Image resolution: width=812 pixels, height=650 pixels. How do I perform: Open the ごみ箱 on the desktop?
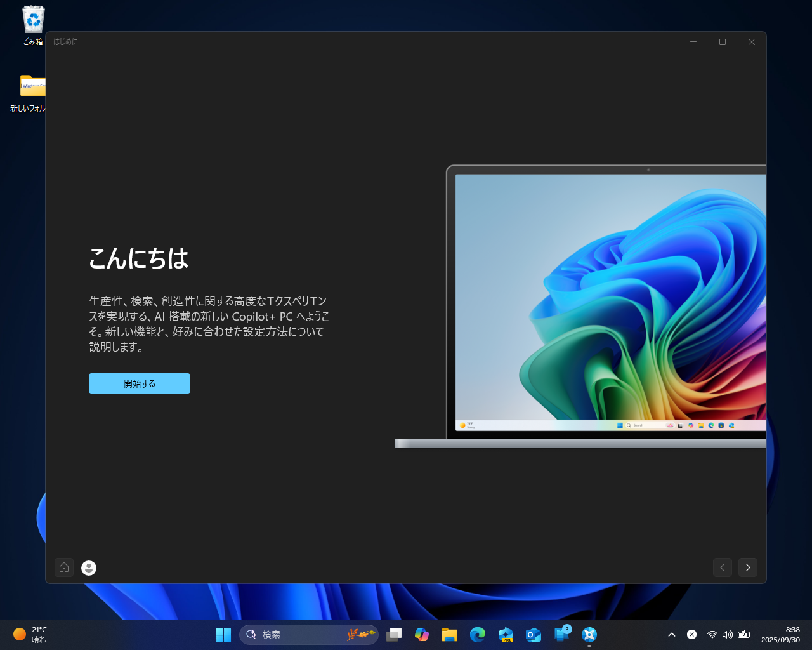pos(33,19)
